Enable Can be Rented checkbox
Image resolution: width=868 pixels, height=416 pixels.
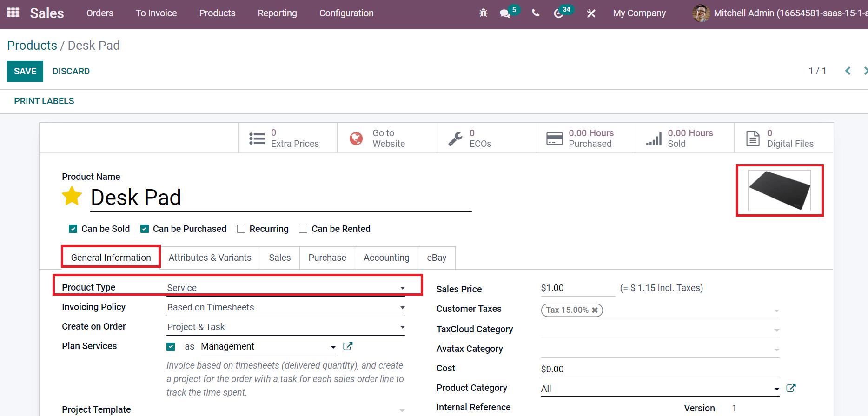coord(303,229)
